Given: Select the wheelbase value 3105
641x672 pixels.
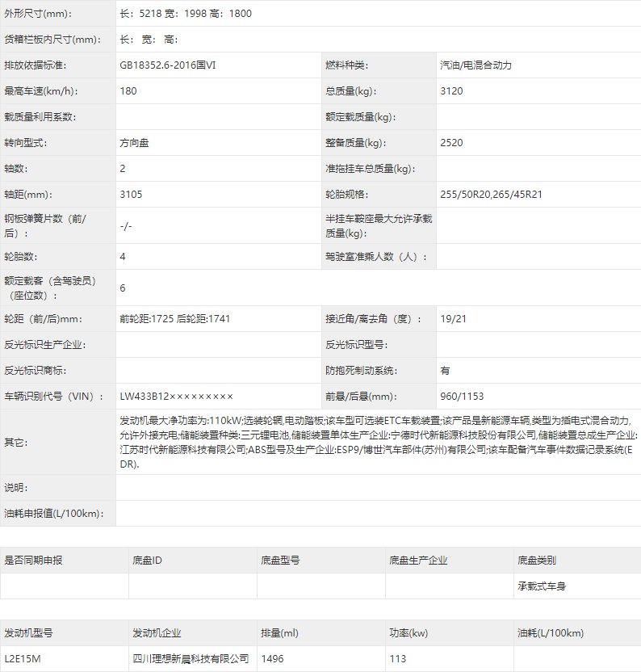Looking at the screenshot, I should coord(131,195).
